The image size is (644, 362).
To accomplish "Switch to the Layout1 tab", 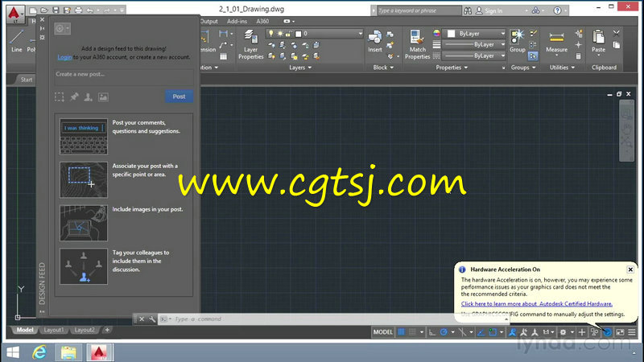I will (53, 330).
